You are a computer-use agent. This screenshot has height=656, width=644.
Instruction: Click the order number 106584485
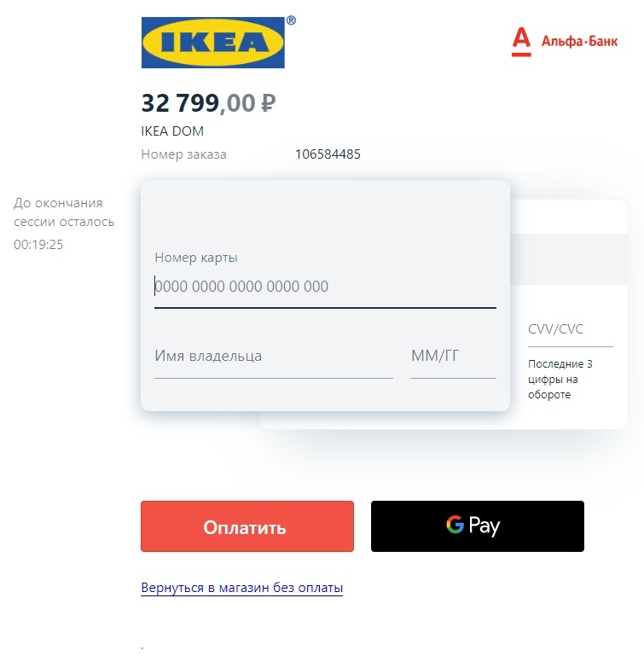coord(328,154)
